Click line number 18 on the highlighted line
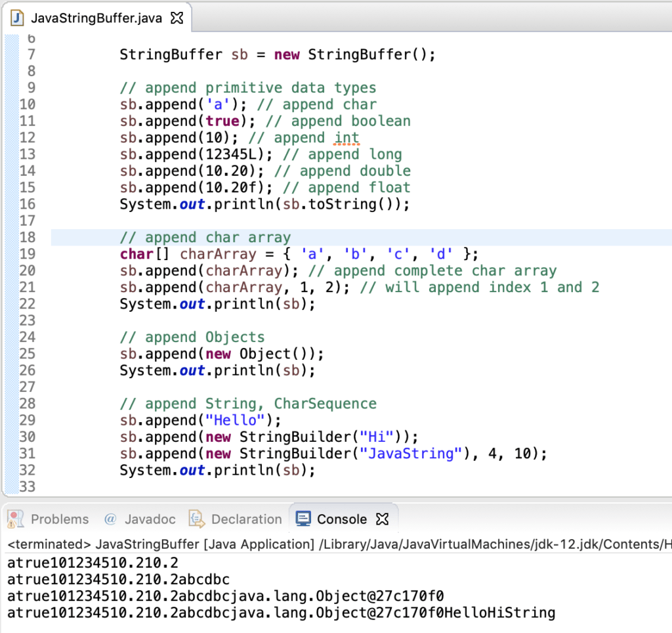This screenshot has width=672, height=633. coord(28,237)
